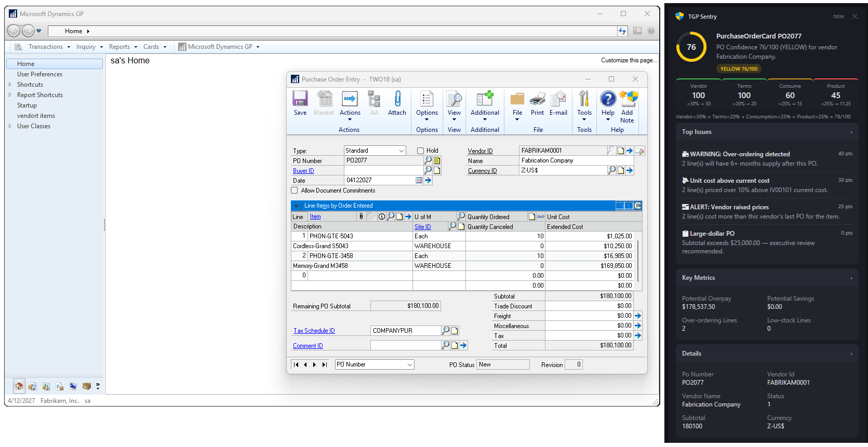Click the Tax Schedule ID input field
Screen dimensions: 868x447
tap(406, 330)
